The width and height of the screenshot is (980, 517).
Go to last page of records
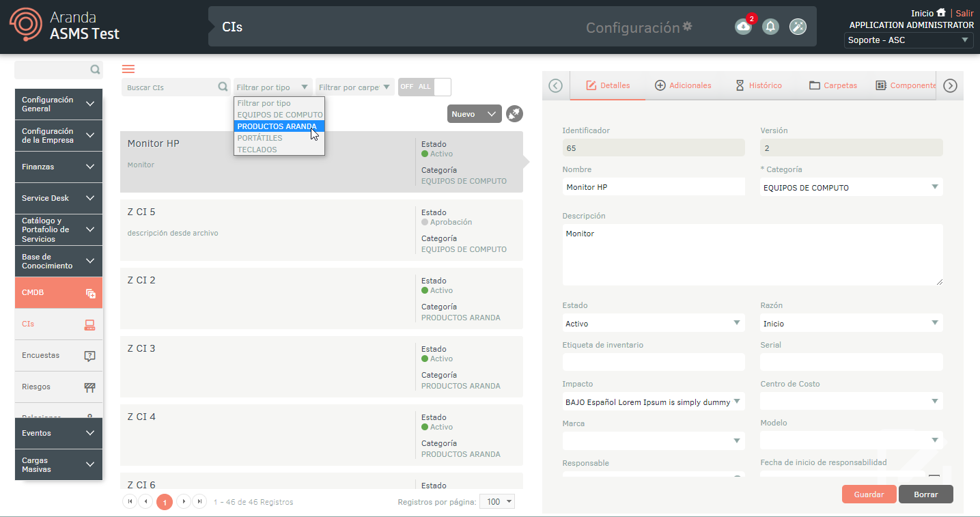(x=199, y=501)
